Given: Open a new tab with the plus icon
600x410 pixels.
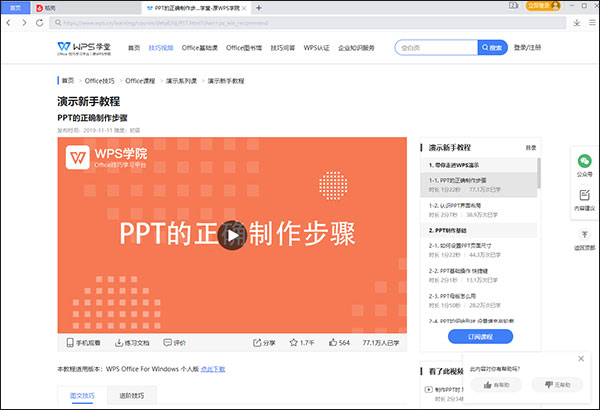Looking at the screenshot, I should [259, 8].
